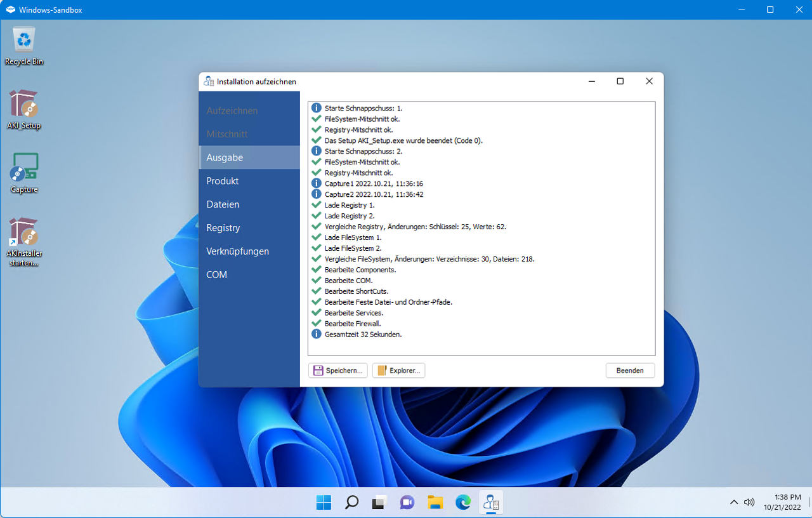Image resolution: width=812 pixels, height=518 pixels.
Task: Click the Beenden button
Action: pyautogui.click(x=630, y=371)
